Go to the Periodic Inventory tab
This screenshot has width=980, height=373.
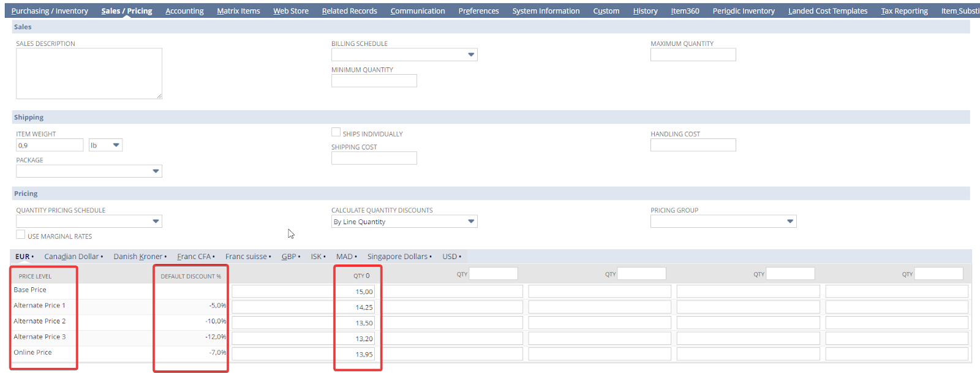click(744, 11)
